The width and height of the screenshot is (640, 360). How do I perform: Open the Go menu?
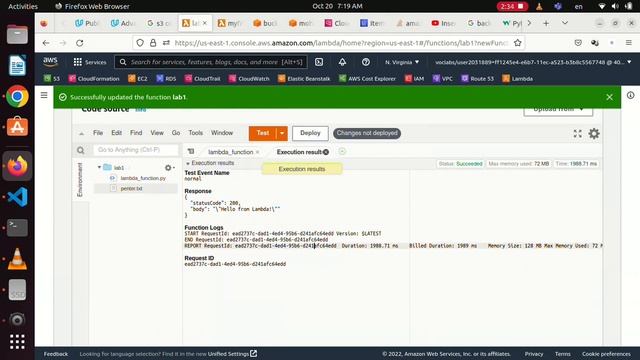click(176, 133)
